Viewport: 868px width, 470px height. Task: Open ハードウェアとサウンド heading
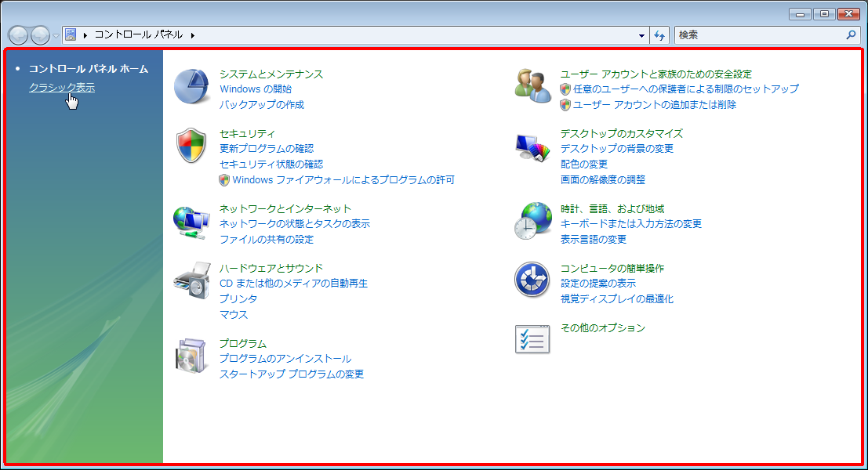tap(271, 268)
